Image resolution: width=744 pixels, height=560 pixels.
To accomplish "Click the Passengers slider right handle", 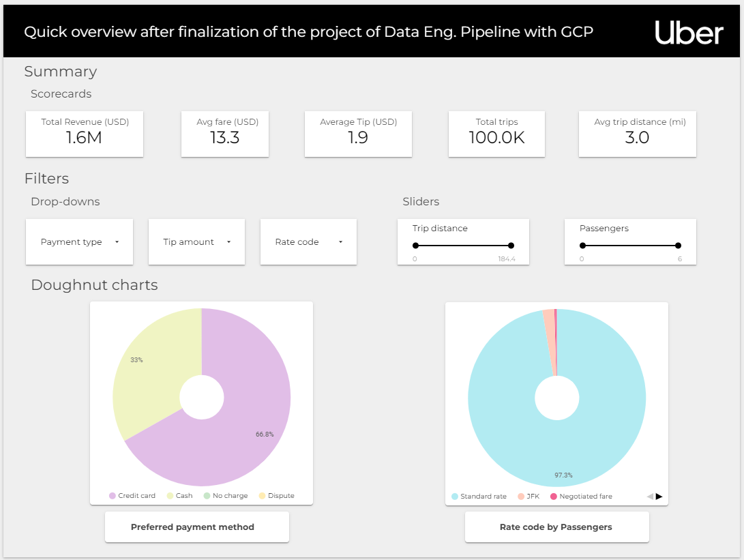I will coord(677,246).
